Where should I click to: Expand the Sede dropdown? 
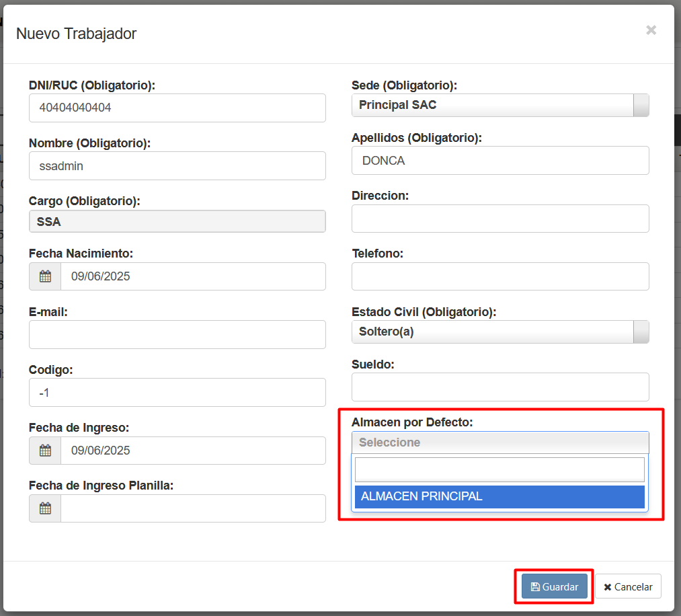point(500,106)
